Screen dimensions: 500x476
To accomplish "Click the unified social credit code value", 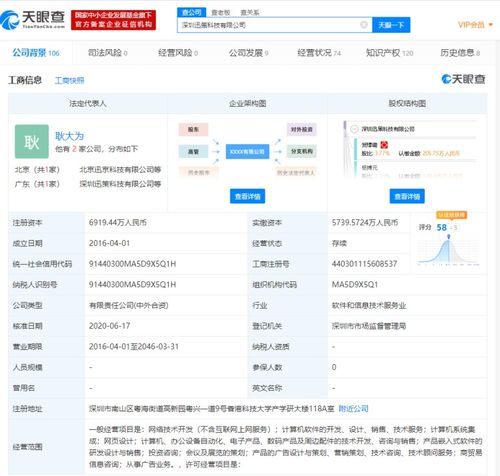I will [132, 264].
